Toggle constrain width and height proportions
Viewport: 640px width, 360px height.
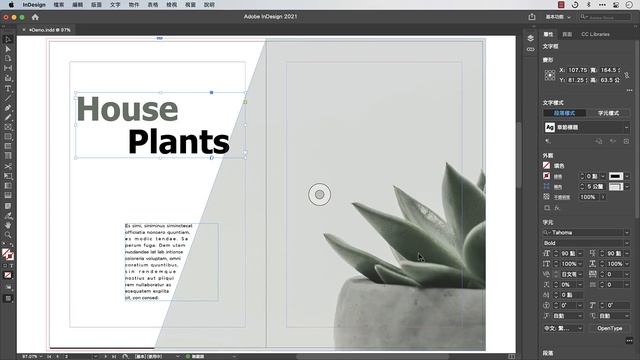click(x=627, y=76)
